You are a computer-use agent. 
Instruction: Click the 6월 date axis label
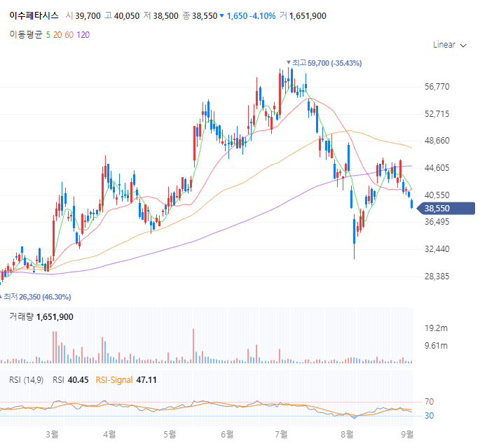click(227, 434)
